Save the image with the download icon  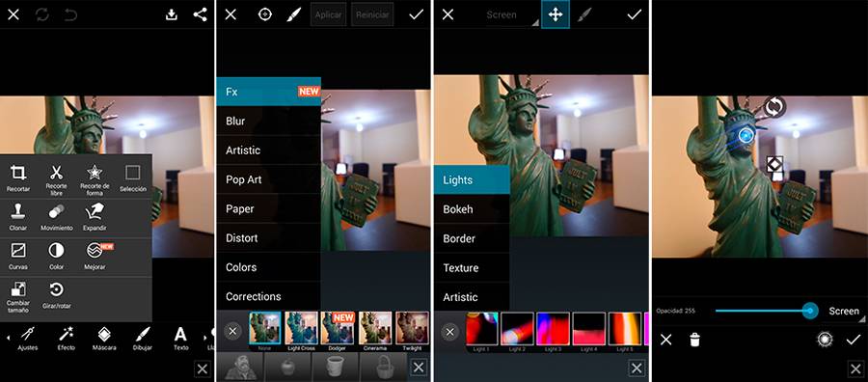[x=172, y=14]
